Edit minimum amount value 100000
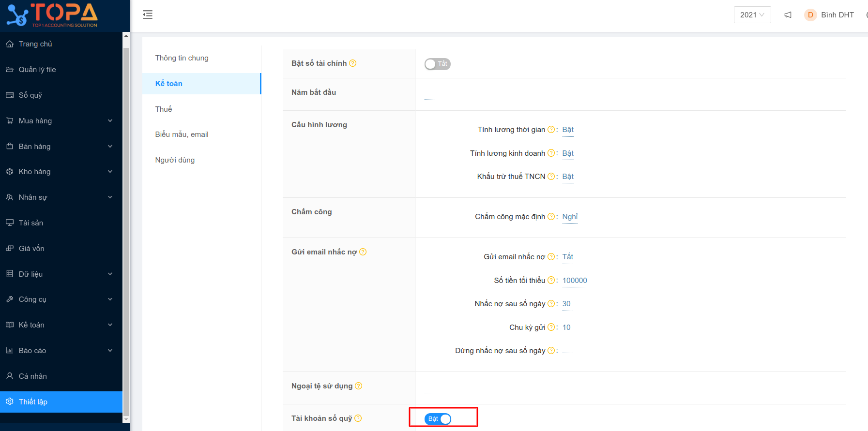Image resolution: width=868 pixels, height=431 pixels. point(575,281)
